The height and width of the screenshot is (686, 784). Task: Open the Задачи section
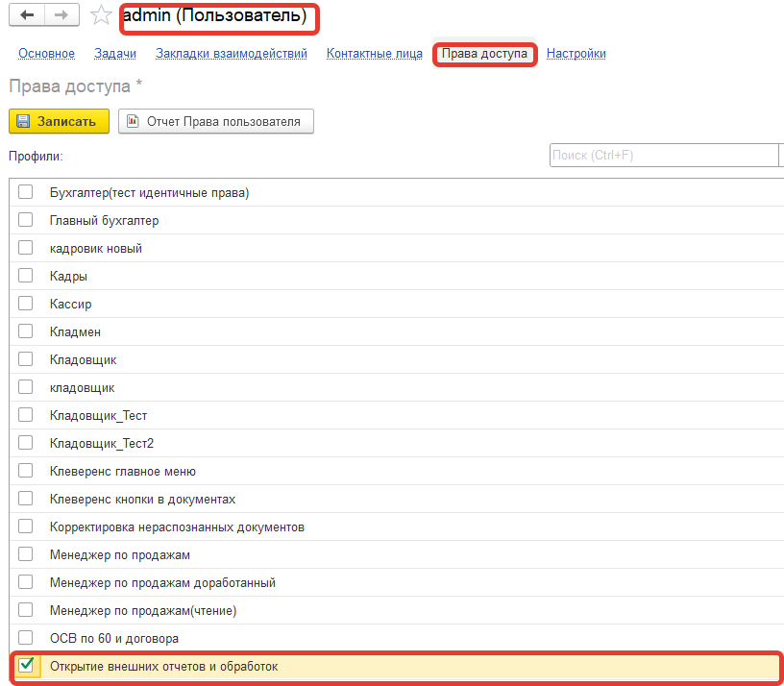(115, 54)
